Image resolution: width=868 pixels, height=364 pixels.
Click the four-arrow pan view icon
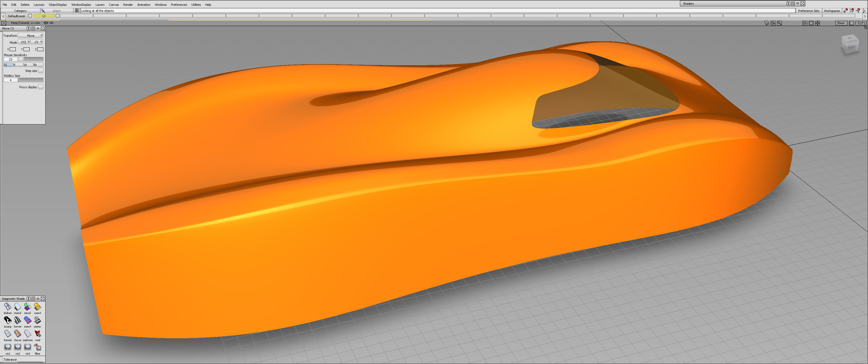817,23
